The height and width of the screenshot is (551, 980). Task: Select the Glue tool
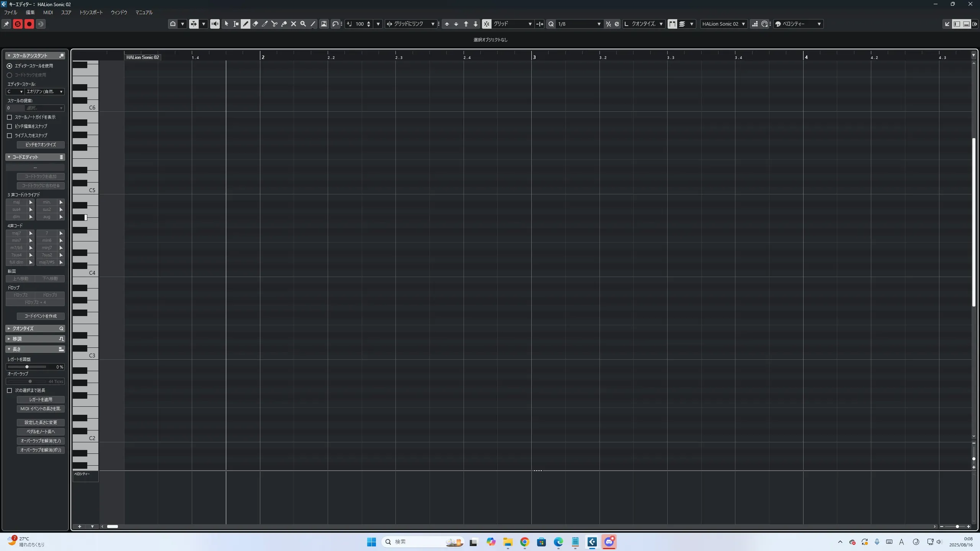[x=284, y=24]
